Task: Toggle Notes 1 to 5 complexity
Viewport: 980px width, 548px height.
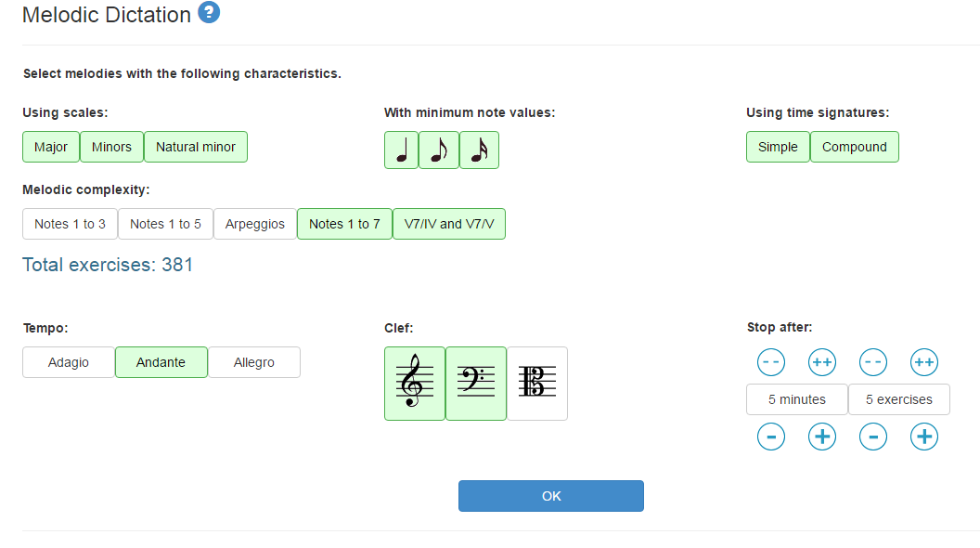Action: tap(165, 224)
